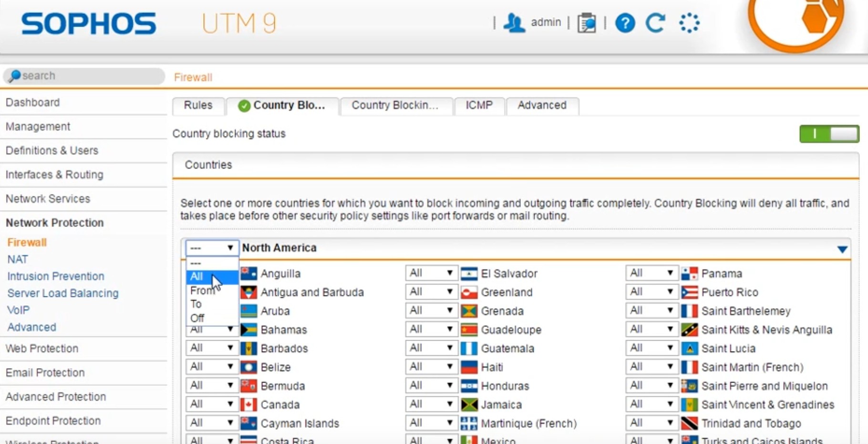Toggle the Country blocking status switch
Viewport: 868px width, 444px height.
829,134
